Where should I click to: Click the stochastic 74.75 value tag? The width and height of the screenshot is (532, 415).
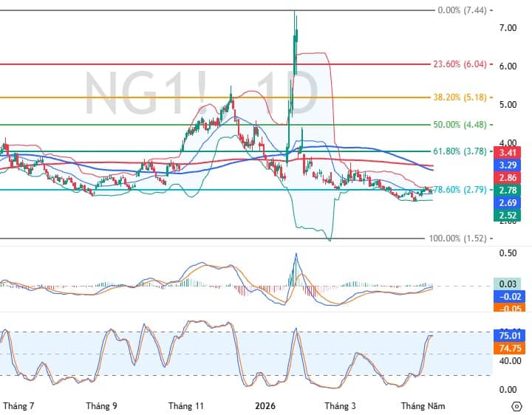510,349
